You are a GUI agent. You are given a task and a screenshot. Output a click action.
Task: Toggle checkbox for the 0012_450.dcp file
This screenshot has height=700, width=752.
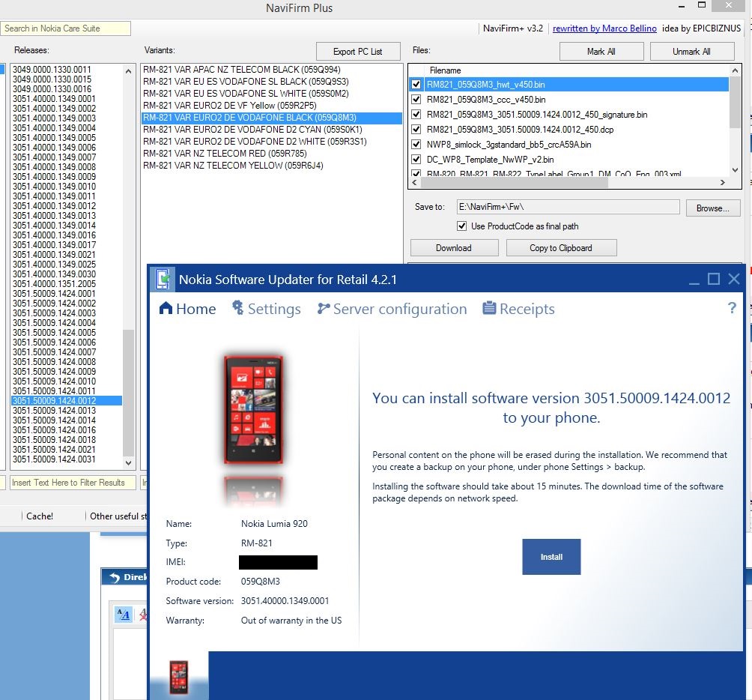[416, 130]
